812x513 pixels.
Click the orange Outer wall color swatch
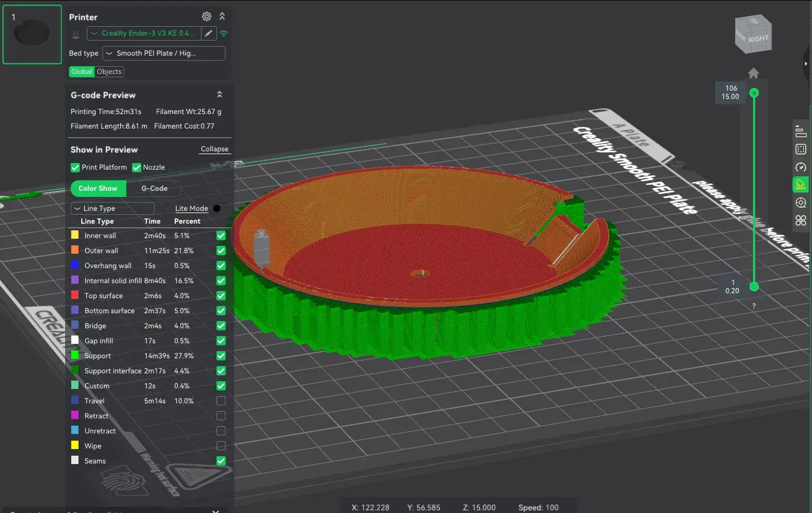(75, 250)
